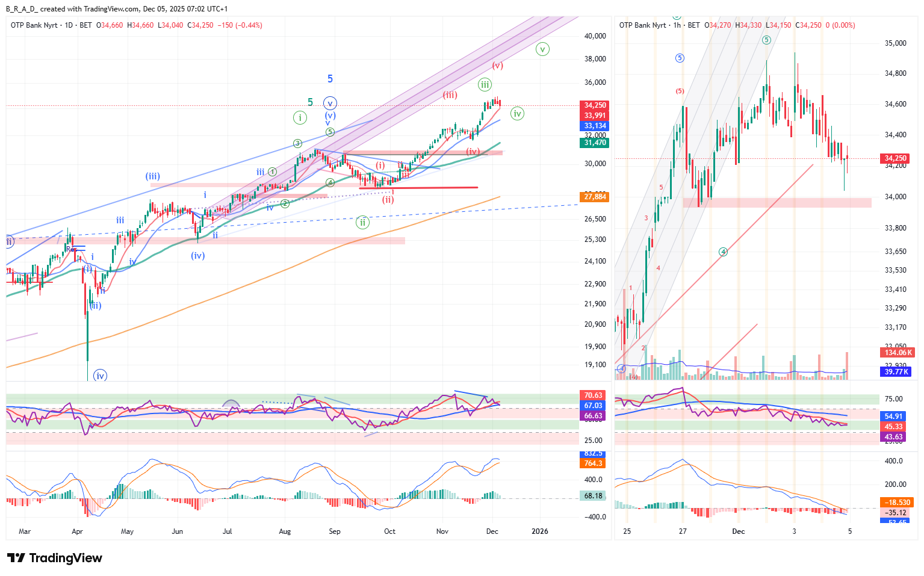
Task: Click the red 134.06K volume label
Action: [898, 353]
